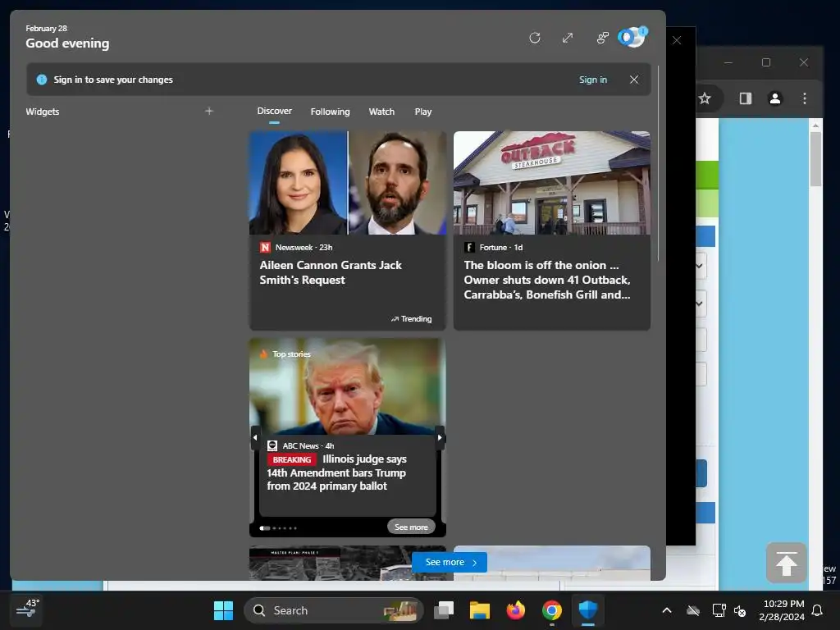
Task: Open notifications bell on taskbar
Action: pos(818,610)
